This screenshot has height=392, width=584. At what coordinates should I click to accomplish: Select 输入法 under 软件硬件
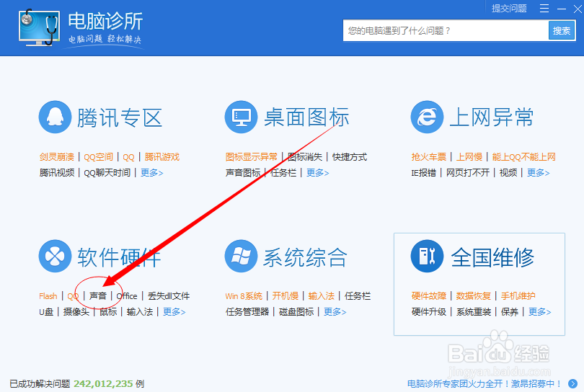click(x=140, y=312)
